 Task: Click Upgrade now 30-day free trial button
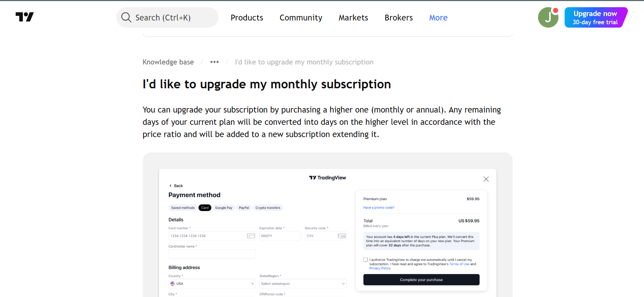[x=596, y=17]
